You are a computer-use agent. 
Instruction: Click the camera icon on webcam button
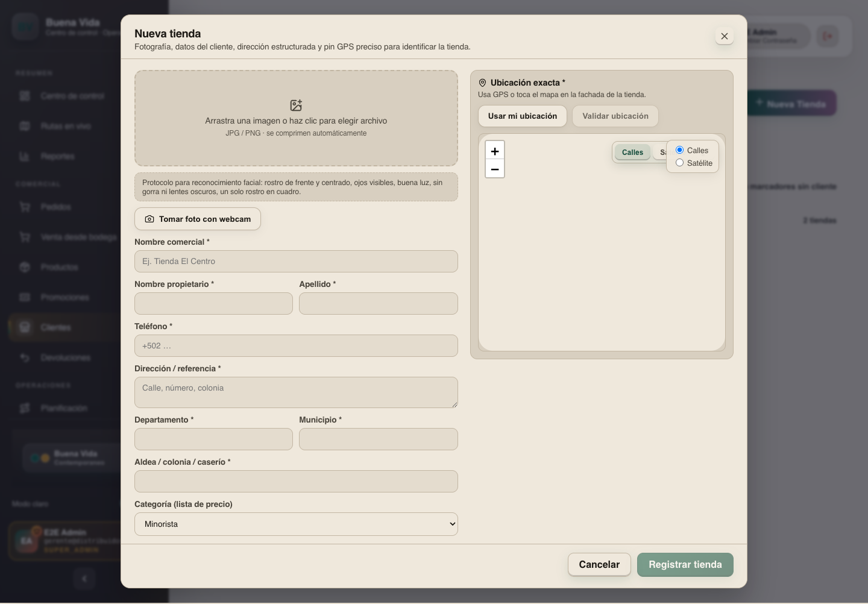click(149, 219)
